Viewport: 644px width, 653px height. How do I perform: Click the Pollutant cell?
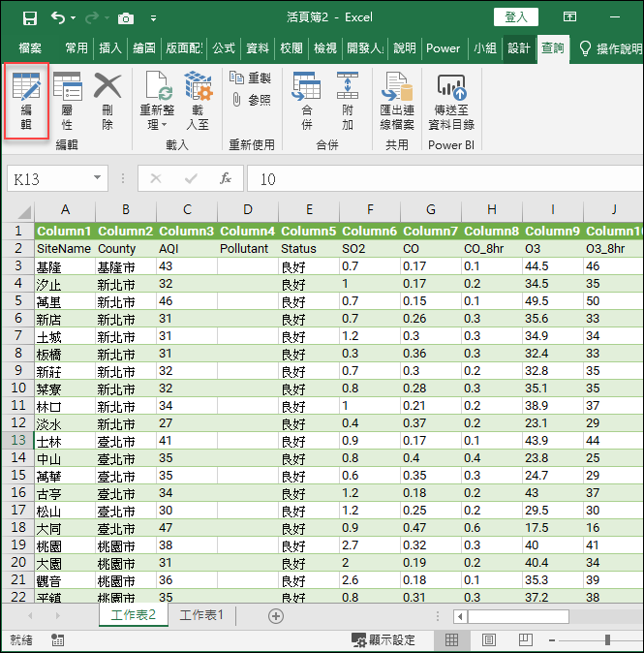click(x=248, y=249)
